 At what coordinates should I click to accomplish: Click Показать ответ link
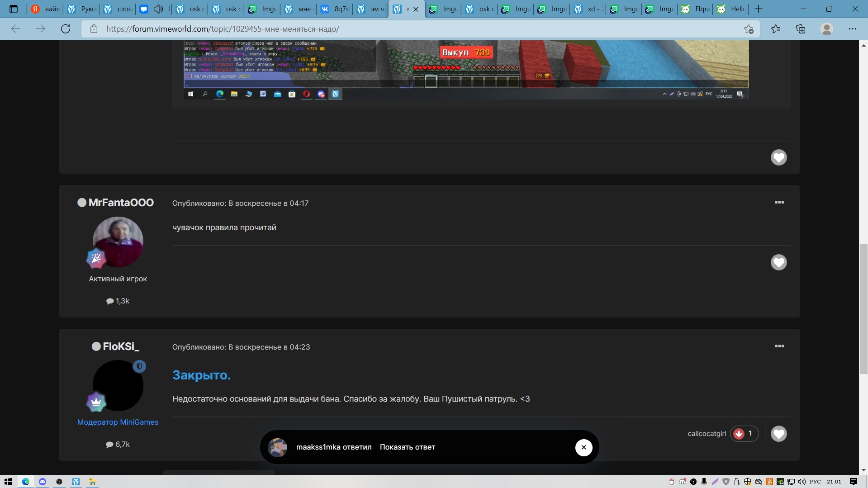pyautogui.click(x=407, y=447)
